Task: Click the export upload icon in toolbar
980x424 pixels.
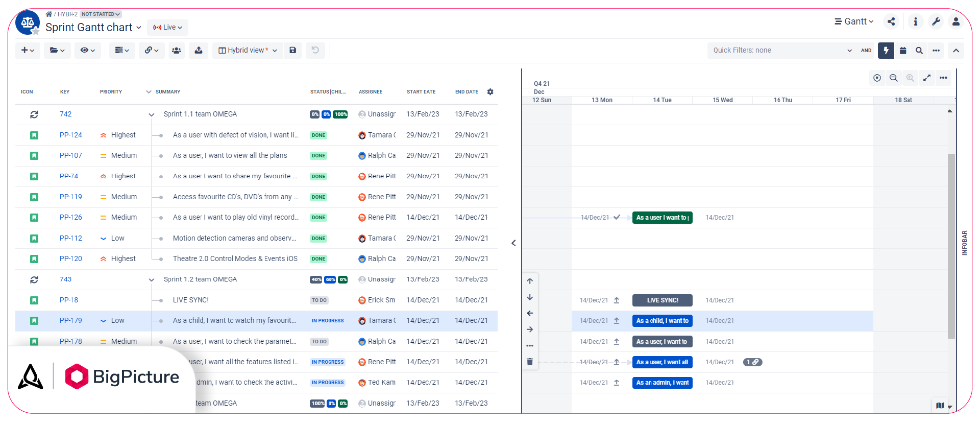Action: (x=199, y=50)
